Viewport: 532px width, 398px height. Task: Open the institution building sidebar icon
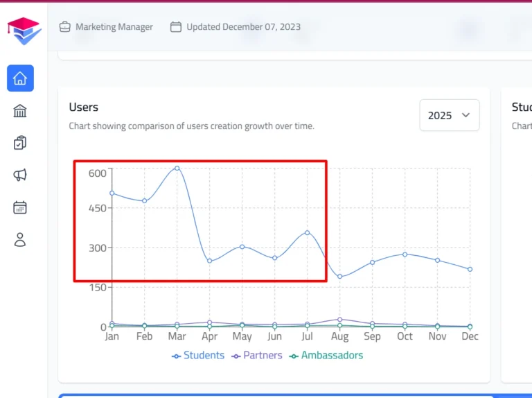tap(20, 111)
